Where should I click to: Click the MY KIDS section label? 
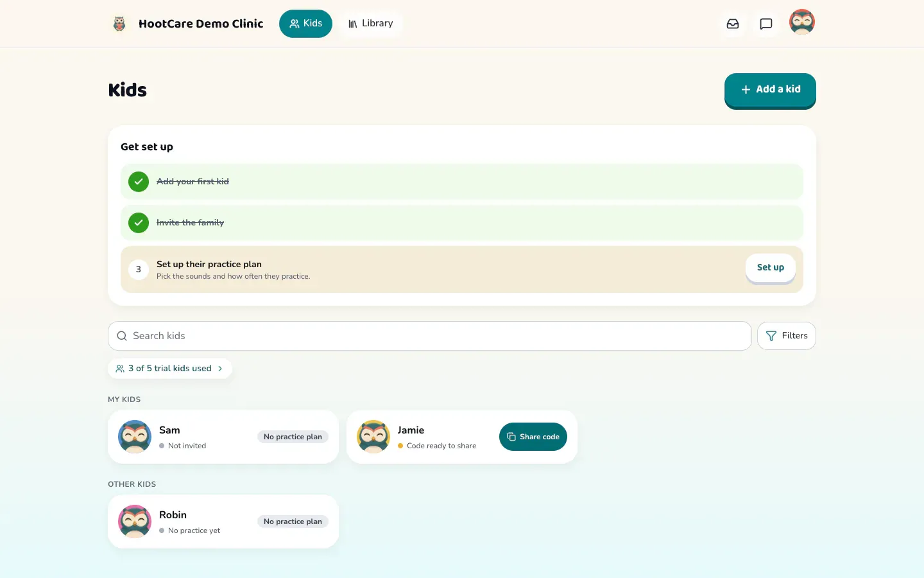pyautogui.click(x=124, y=399)
